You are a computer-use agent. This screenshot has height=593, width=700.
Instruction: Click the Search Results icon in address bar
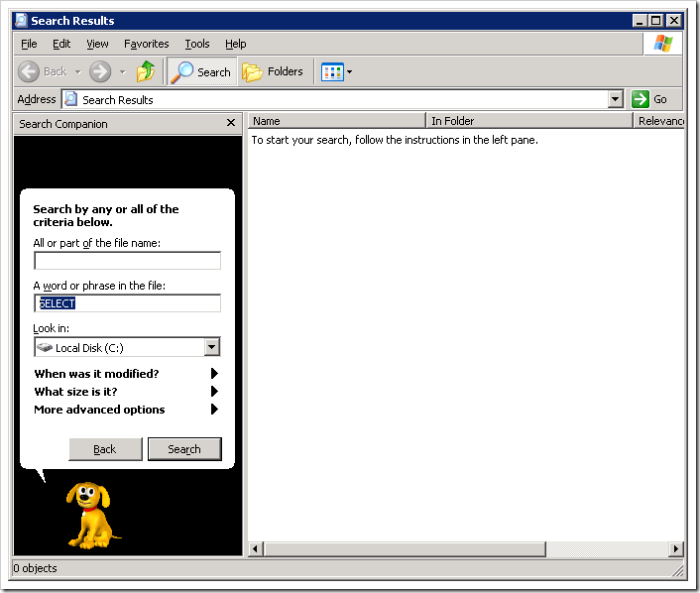click(71, 99)
